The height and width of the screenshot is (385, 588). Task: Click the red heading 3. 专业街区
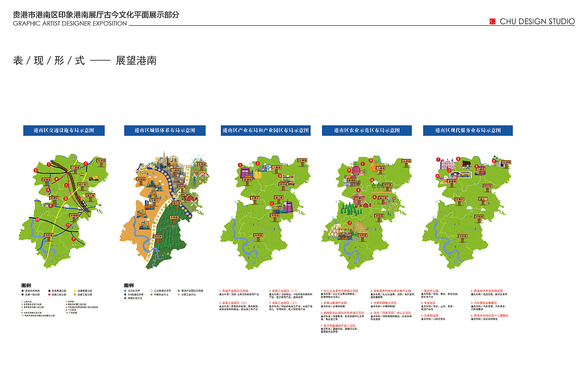(428, 303)
